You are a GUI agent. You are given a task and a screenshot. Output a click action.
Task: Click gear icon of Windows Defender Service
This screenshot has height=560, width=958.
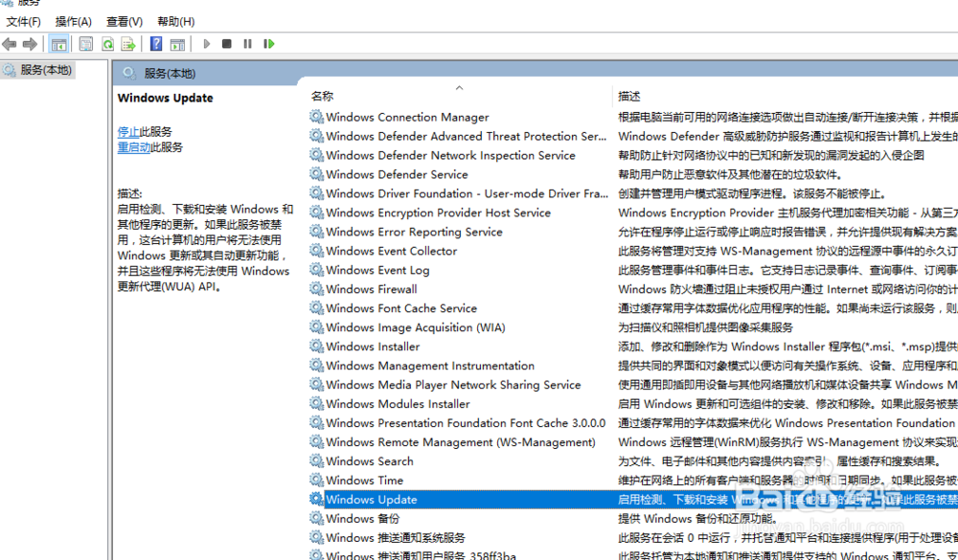click(316, 174)
